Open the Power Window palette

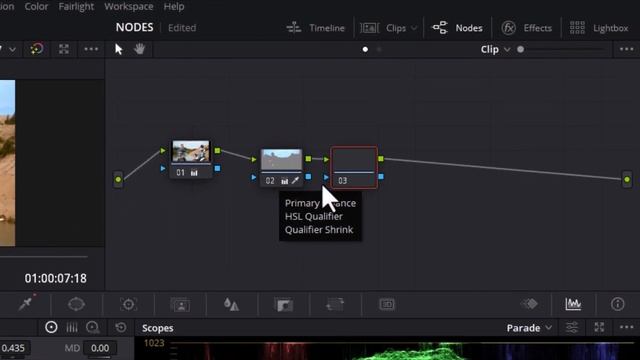(76, 304)
